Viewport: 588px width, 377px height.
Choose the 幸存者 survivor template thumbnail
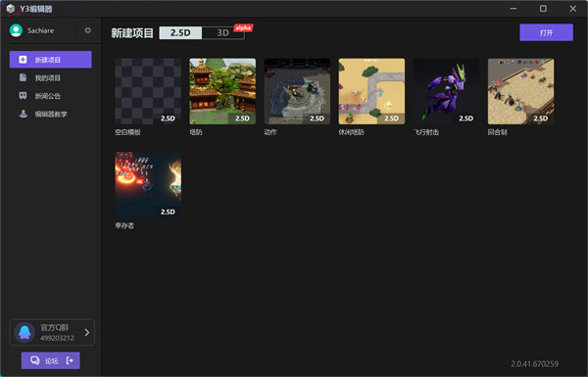[x=148, y=185]
